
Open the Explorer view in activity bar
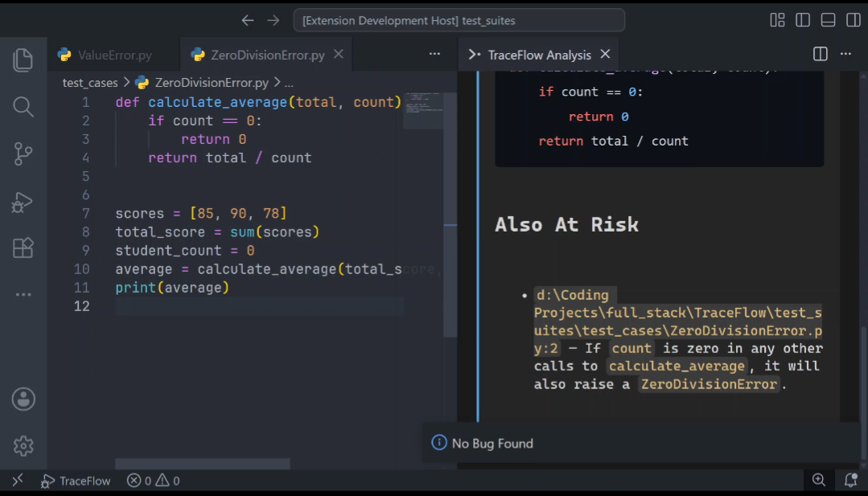[23, 59]
